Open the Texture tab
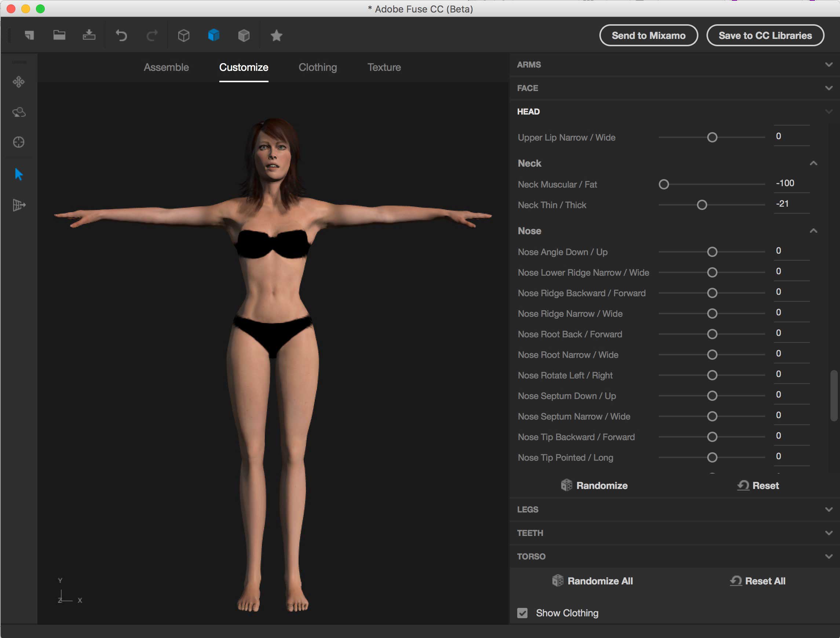The image size is (840, 638). pyautogui.click(x=384, y=67)
